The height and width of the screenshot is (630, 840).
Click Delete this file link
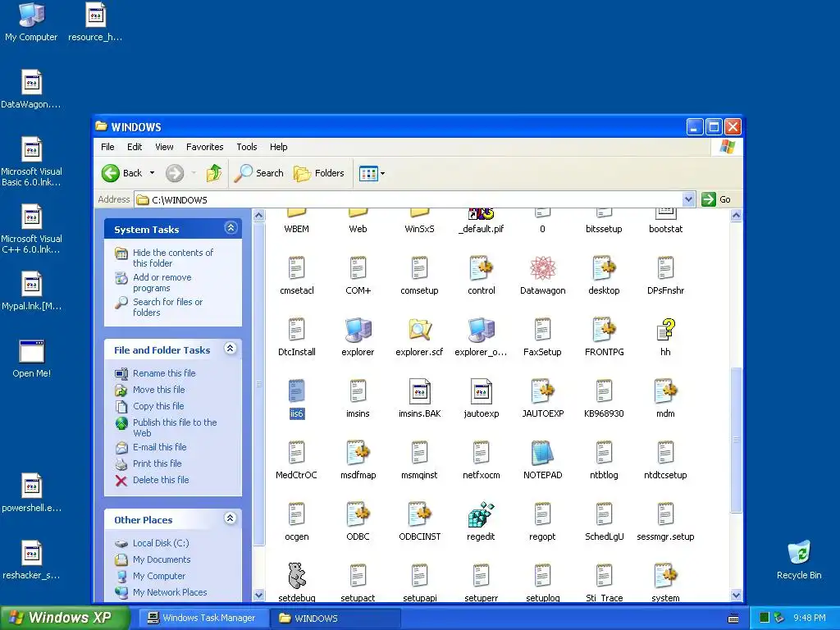(161, 480)
